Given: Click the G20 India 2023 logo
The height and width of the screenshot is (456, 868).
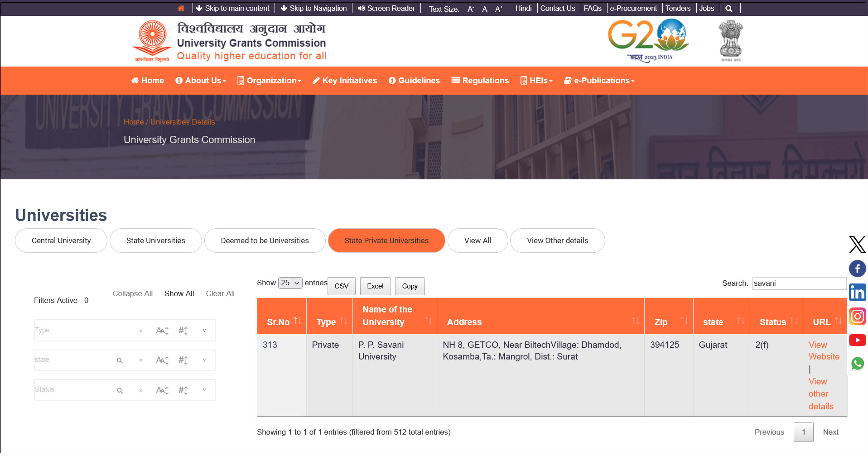Looking at the screenshot, I should [649, 40].
